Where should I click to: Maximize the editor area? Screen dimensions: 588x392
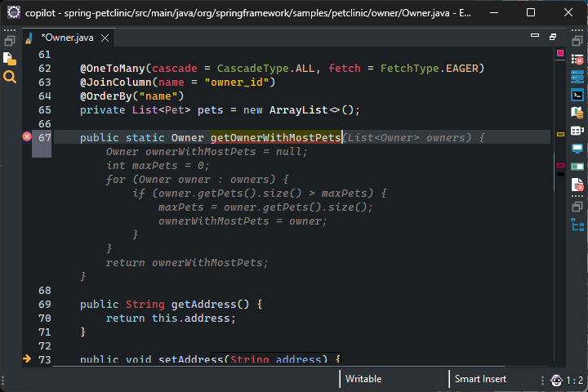coord(553,37)
